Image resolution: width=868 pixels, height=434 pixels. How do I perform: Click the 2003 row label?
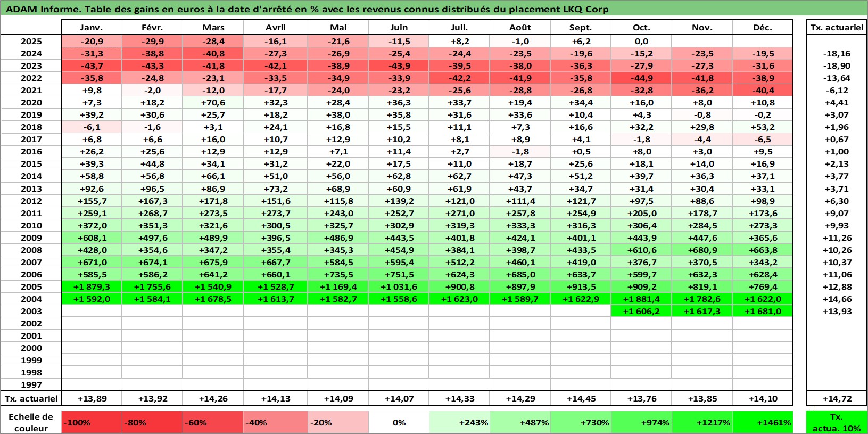click(31, 312)
